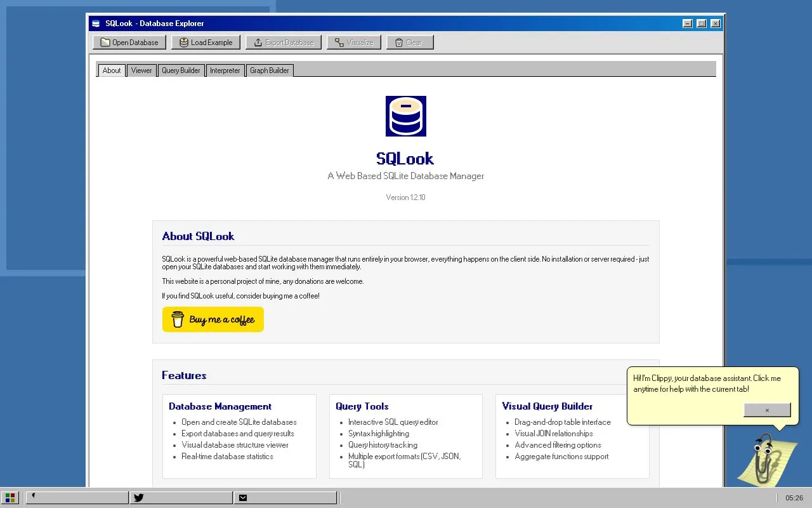Click 'Query history tracking' list item
This screenshot has width=812, height=508.
click(383, 445)
